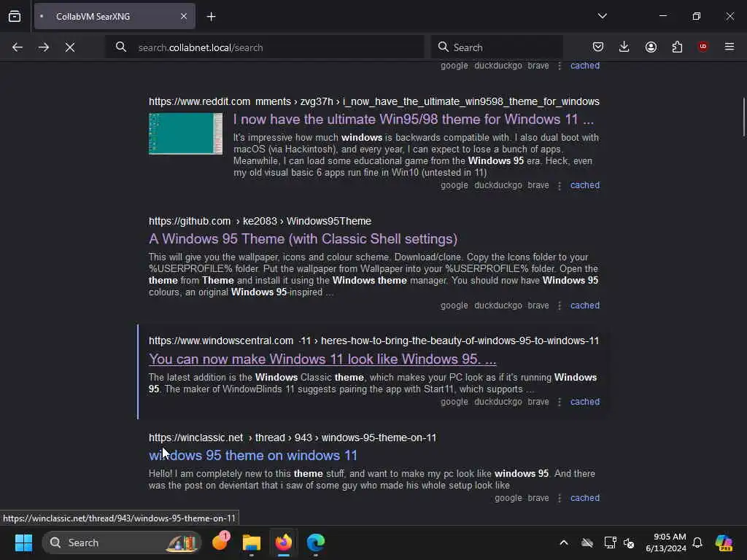Screen dimensions: 747x560
Task: Go forward one page
Action: pos(44,47)
